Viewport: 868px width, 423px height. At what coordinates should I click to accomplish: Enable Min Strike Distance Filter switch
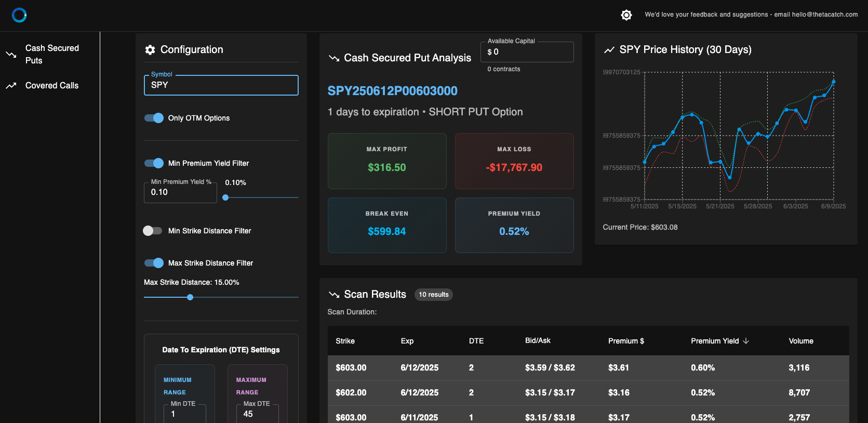click(x=153, y=231)
